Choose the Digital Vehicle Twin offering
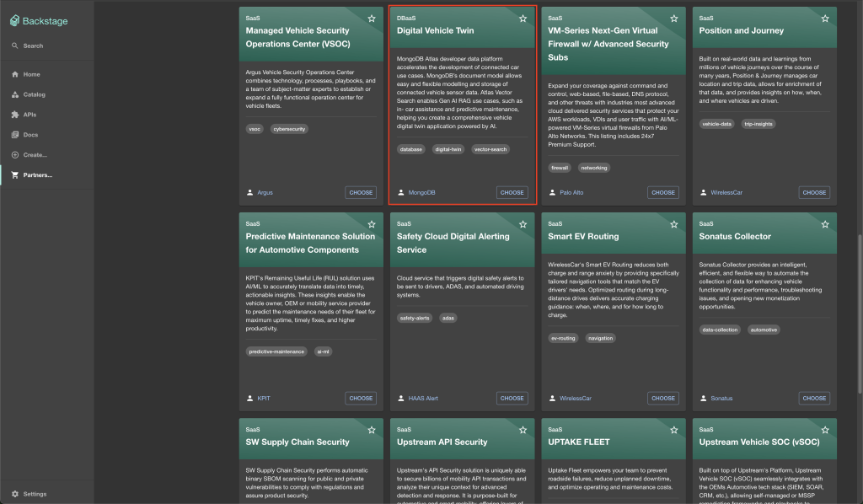 [512, 192]
